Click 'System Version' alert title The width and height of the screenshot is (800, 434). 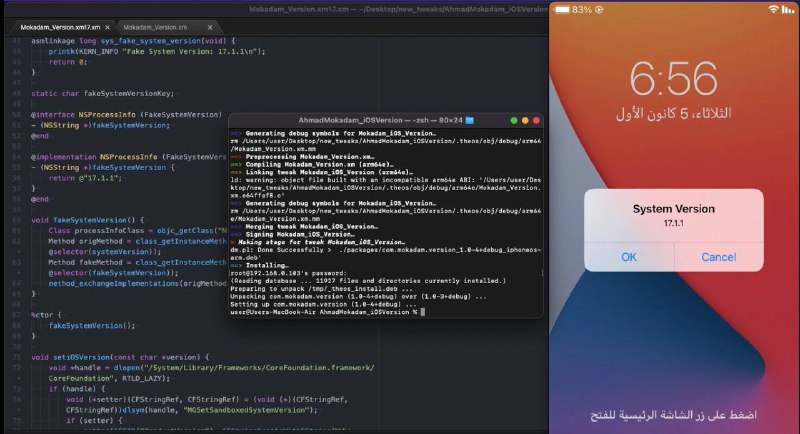[x=673, y=209]
